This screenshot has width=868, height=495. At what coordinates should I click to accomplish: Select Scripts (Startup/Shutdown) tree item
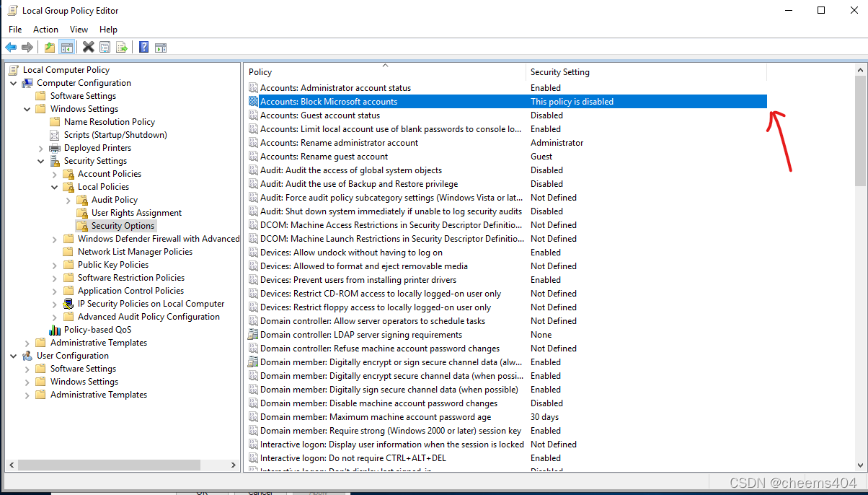[x=115, y=135]
